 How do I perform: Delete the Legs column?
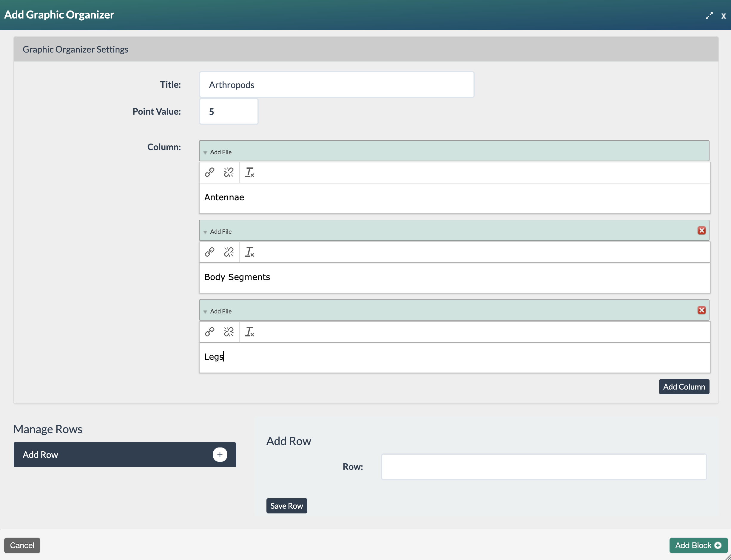pyautogui.click(x=702, y=310)
